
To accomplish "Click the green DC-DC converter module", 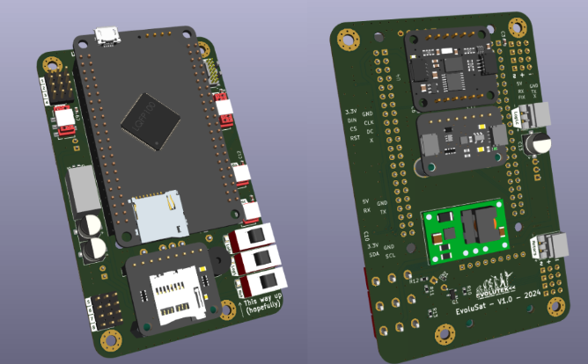I will (x=466, y=235).
